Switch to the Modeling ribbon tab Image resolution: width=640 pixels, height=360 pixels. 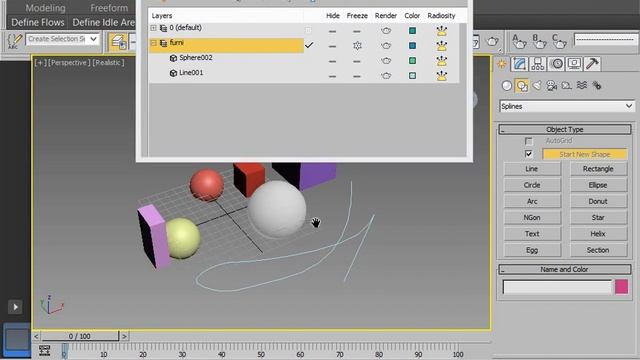tap(45, 8)
